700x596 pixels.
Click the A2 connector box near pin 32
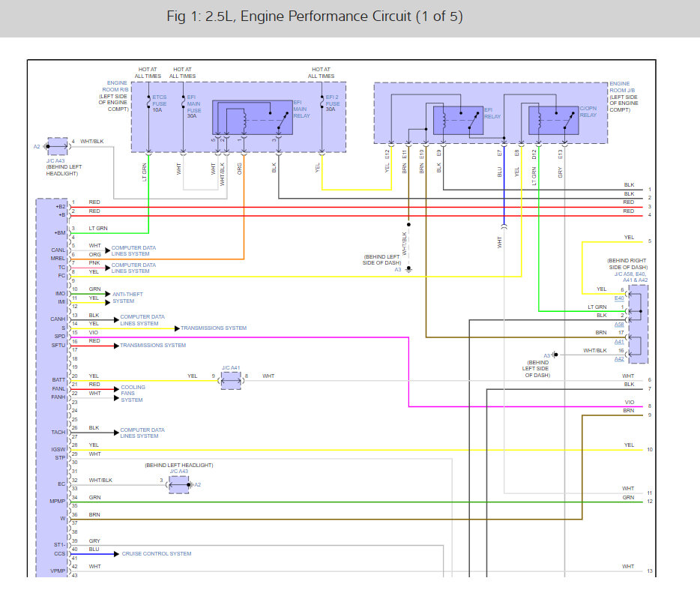pos(179,485)
